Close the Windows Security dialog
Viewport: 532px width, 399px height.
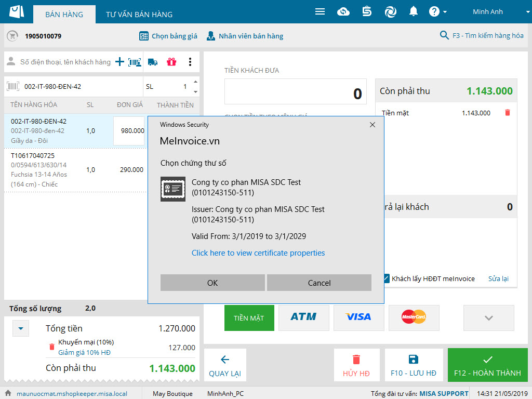(x=372, y=125)
